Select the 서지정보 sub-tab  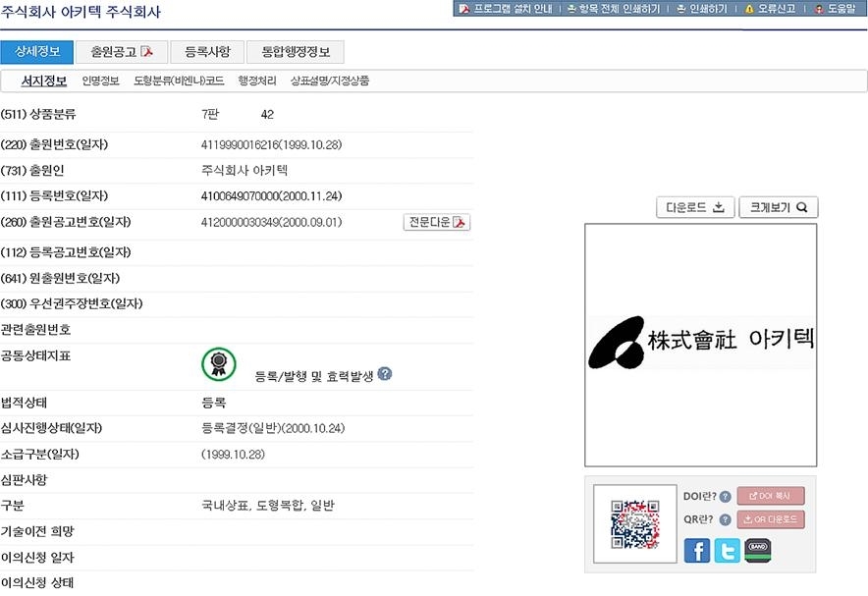click(44, 81)
